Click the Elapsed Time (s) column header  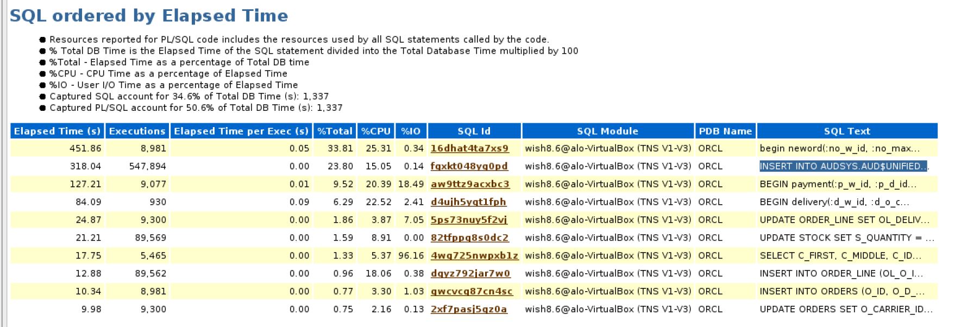pos(58,131)
